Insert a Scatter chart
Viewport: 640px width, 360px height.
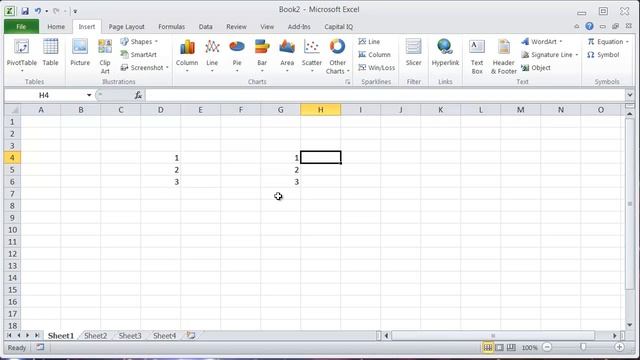312,56
